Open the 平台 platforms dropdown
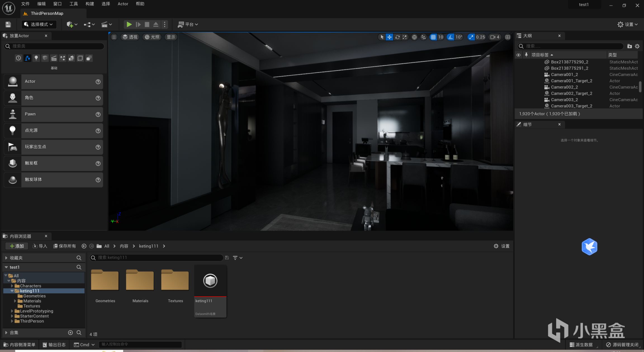The height and width of the screenshot is (352, 644). [x=188, y=25]
